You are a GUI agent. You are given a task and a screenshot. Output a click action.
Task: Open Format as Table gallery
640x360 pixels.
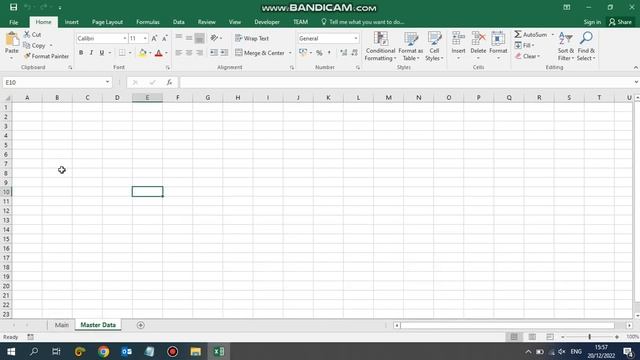tap(411, 47)
